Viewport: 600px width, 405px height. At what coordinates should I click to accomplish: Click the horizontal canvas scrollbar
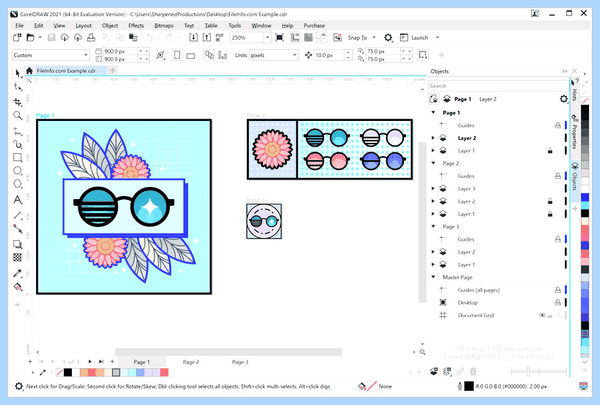(x=228, y=352)
